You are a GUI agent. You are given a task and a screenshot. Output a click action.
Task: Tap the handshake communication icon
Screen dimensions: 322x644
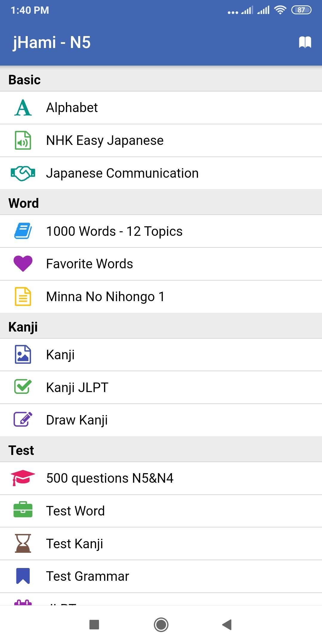23,173
